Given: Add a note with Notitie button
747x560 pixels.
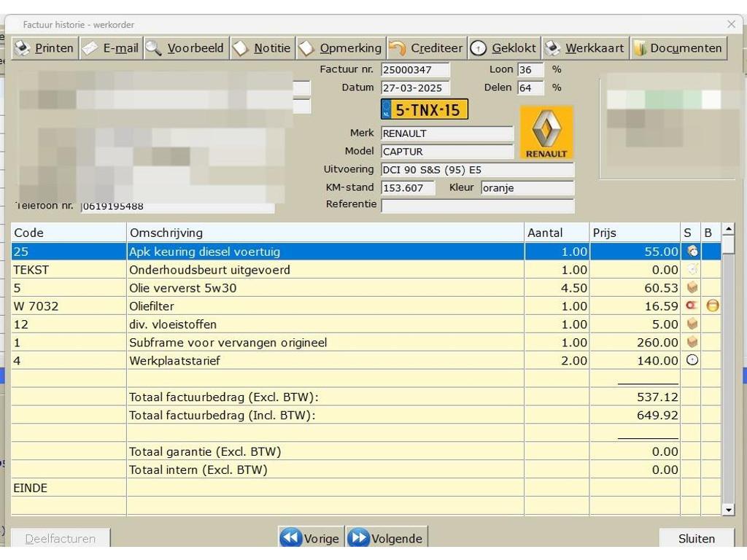Looking at the screenshot, I should [263, 48].
